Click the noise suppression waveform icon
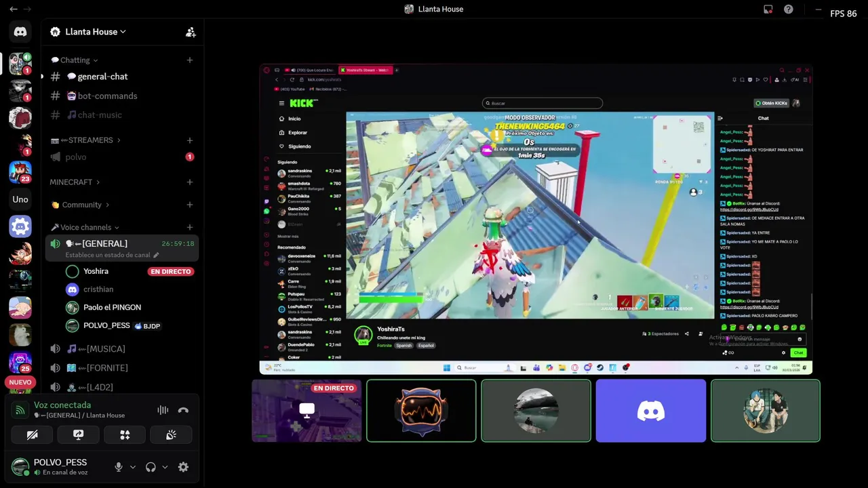 [163, 410]
